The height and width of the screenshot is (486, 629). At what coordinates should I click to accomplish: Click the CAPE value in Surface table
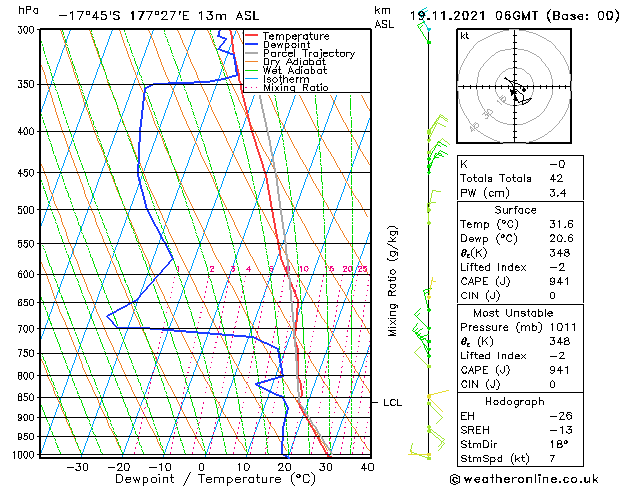pyautogui.click(x=559, y=281)
